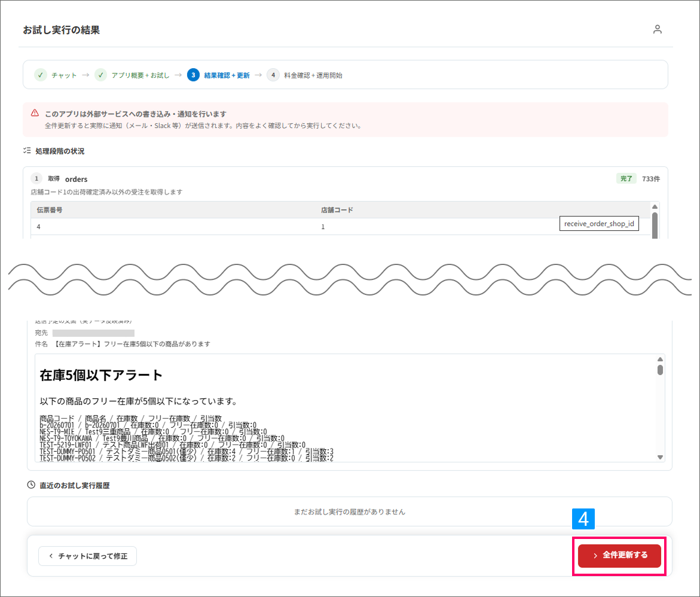Click the mail preview scrollbar thumb

[661, 370]
